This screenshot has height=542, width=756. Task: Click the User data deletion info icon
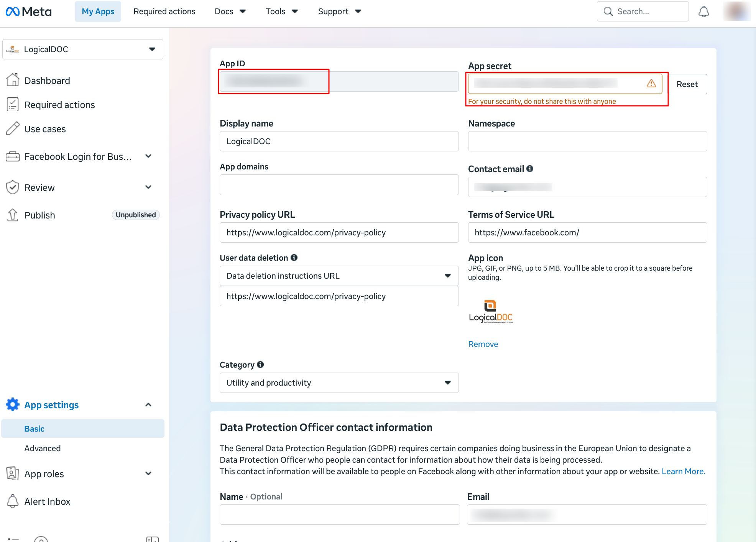294,258
